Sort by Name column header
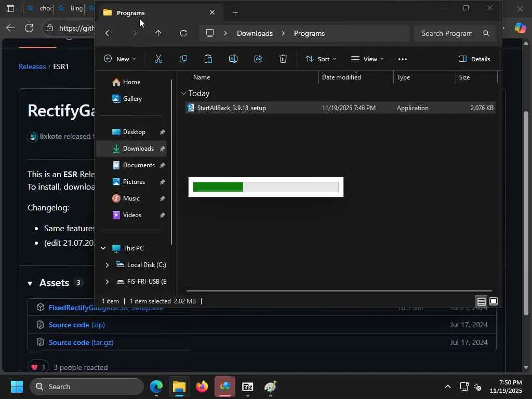The image size is (532, 399). coord(202,77)
